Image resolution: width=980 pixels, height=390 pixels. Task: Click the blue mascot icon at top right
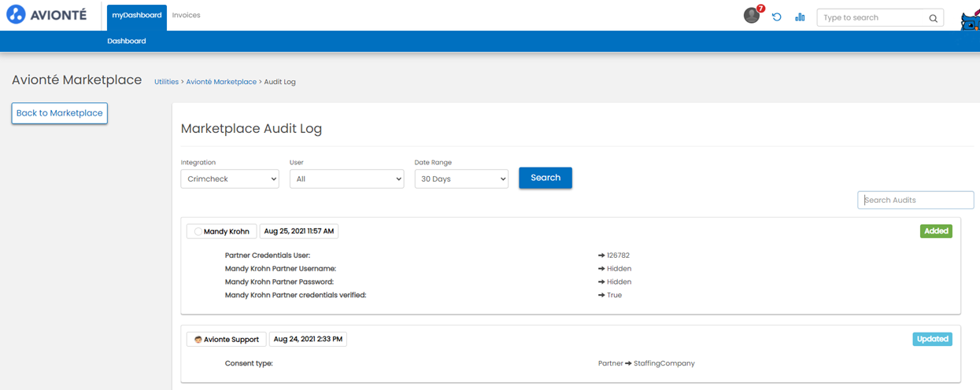(x=970, y=20)
